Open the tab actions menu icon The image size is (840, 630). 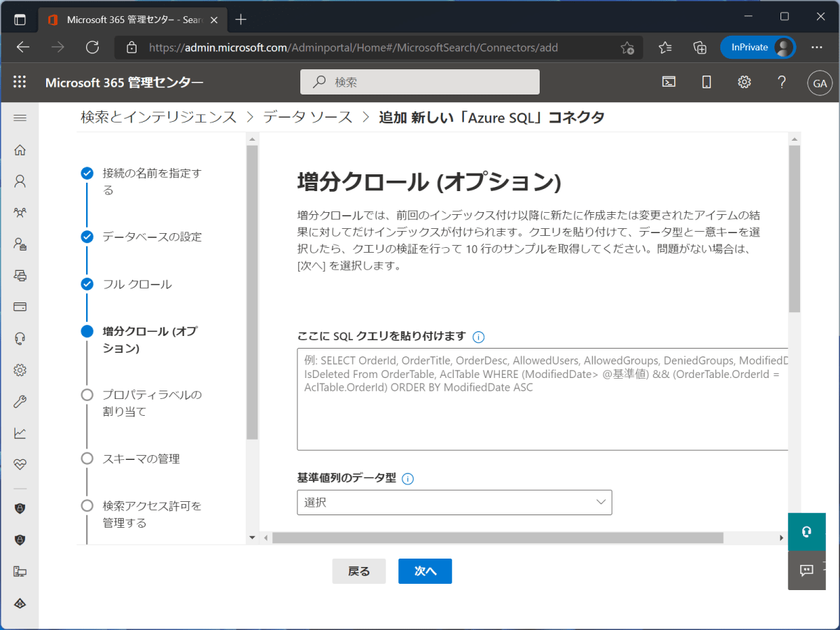click(20, 20)
